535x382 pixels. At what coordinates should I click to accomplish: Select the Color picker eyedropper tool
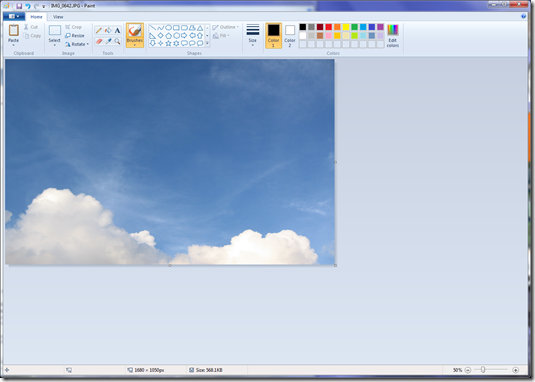pyautogui.click(x=108, y=41)
